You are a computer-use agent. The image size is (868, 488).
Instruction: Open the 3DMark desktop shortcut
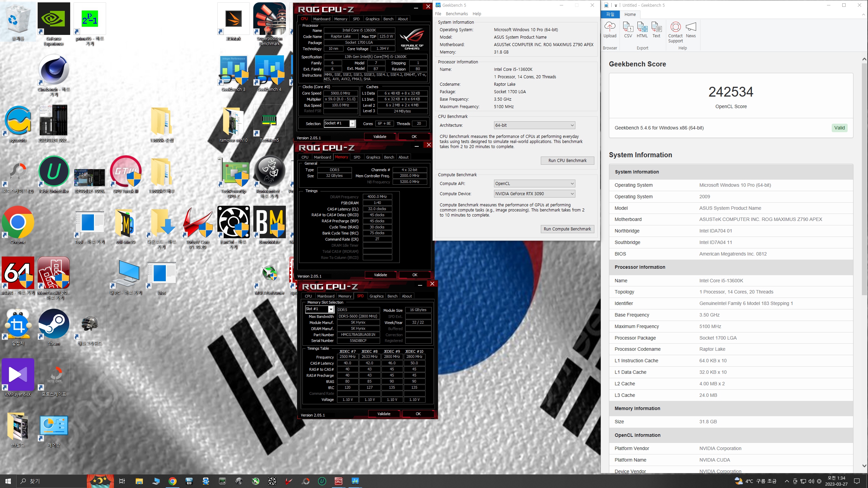[233, 22]
